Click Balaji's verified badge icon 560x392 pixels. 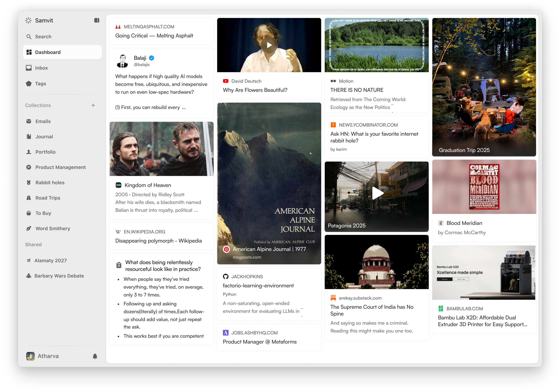click(151, 58)
